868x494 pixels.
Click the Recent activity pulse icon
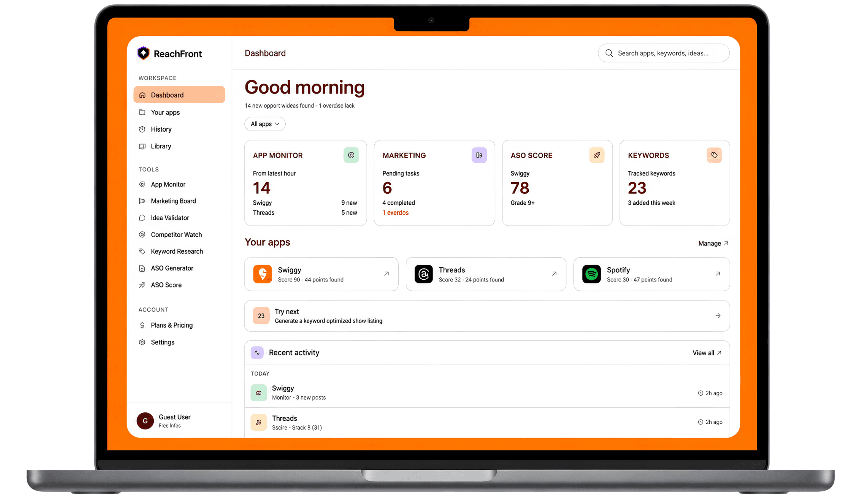pos(257,352)
